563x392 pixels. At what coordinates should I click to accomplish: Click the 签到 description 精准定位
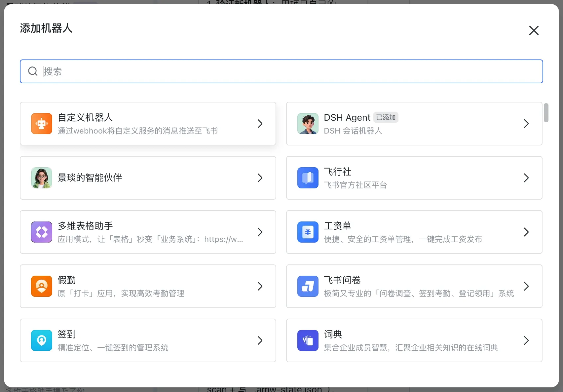click(113, 348)
